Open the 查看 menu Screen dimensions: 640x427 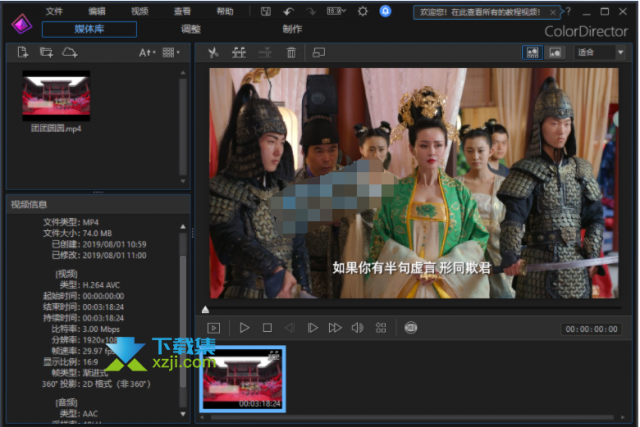(x=182, y=11)
